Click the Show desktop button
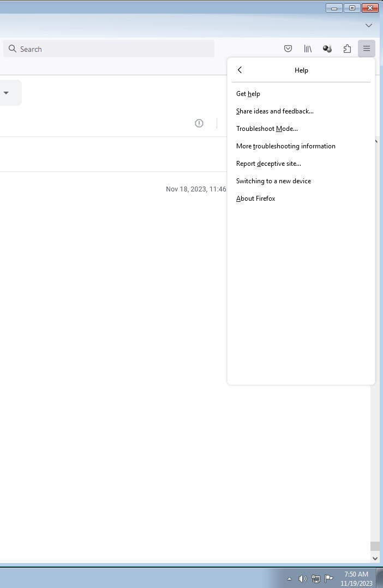This screenshot has width=383, height=588. [x=380, y=578]
